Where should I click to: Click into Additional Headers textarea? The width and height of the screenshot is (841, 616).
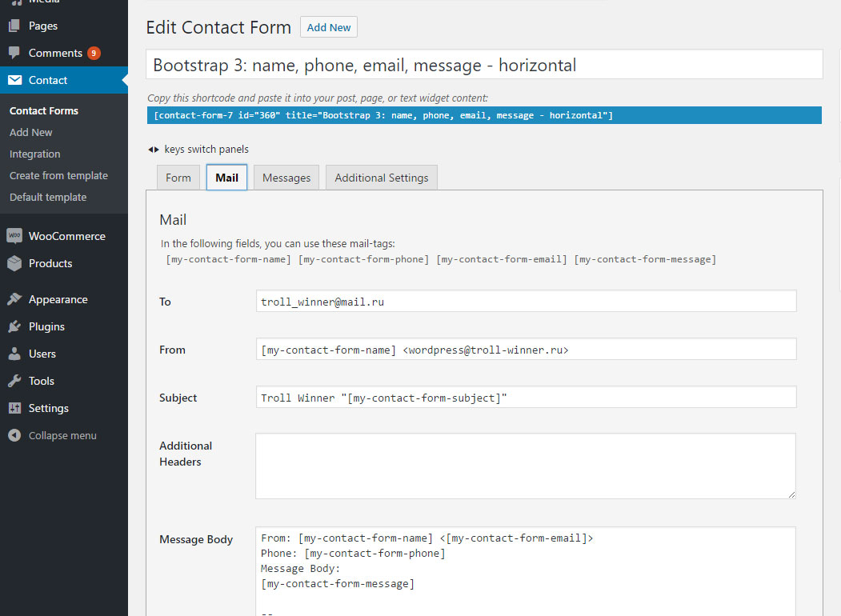(526, 466)
